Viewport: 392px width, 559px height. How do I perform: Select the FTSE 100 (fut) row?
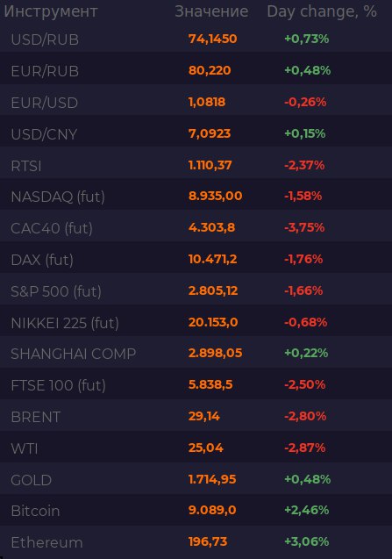point(196,385)
